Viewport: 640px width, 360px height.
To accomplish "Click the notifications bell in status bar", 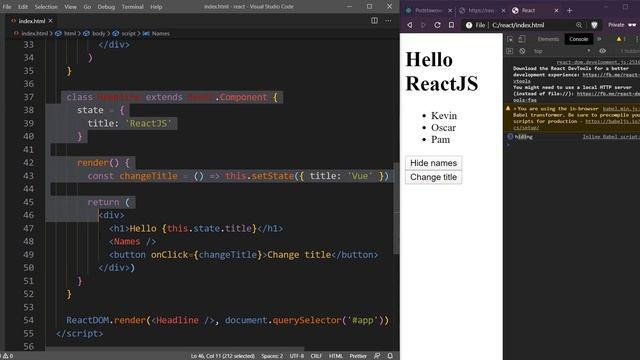I will [390, 356].
